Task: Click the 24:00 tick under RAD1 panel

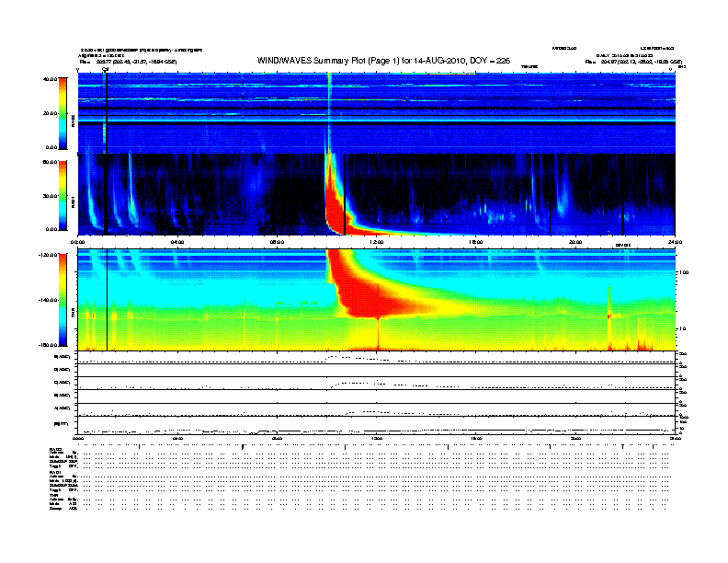Action: (x=675, y=242)
